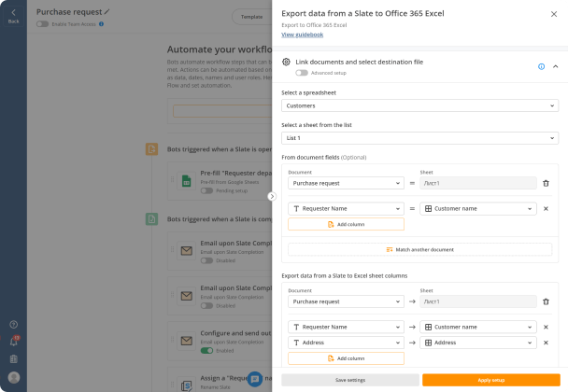Disable the Configure and send out bot
Viewport: 568px width, 392px height.
[206, 351]
